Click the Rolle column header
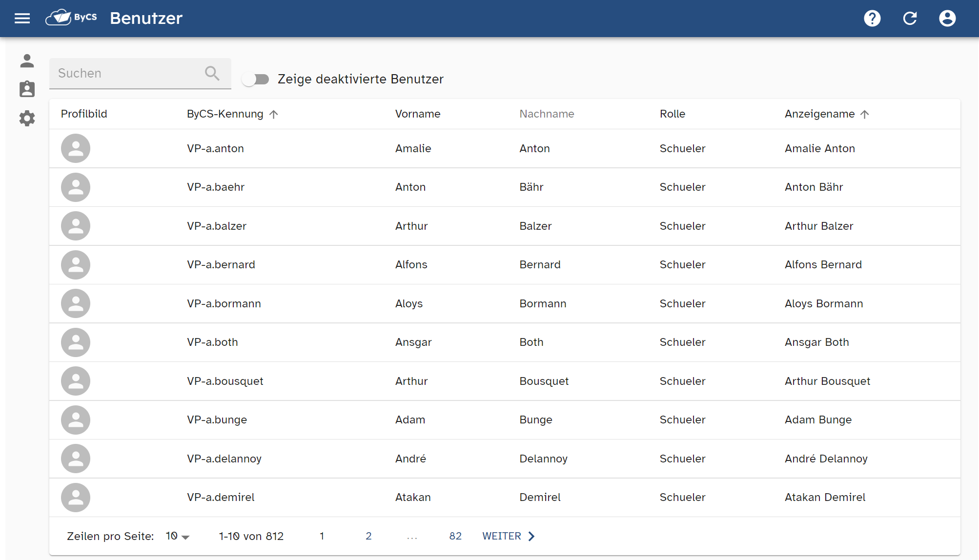979x560 pixels. (673, 114)
